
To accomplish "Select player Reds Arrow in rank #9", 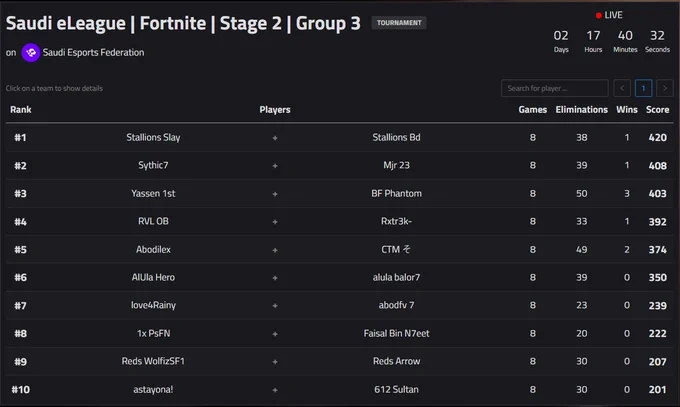I will pos(396,361).
